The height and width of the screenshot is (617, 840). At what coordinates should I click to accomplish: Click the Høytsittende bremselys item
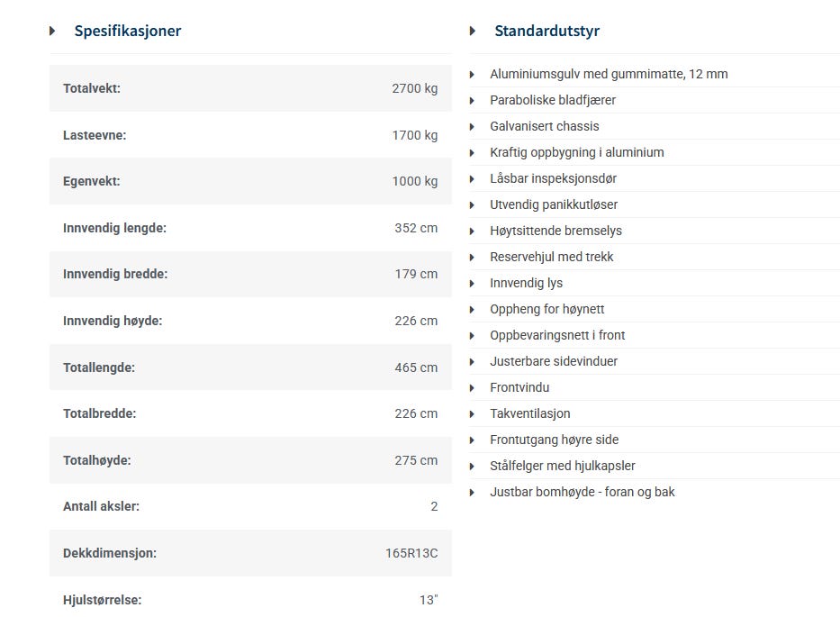(555, 231)
